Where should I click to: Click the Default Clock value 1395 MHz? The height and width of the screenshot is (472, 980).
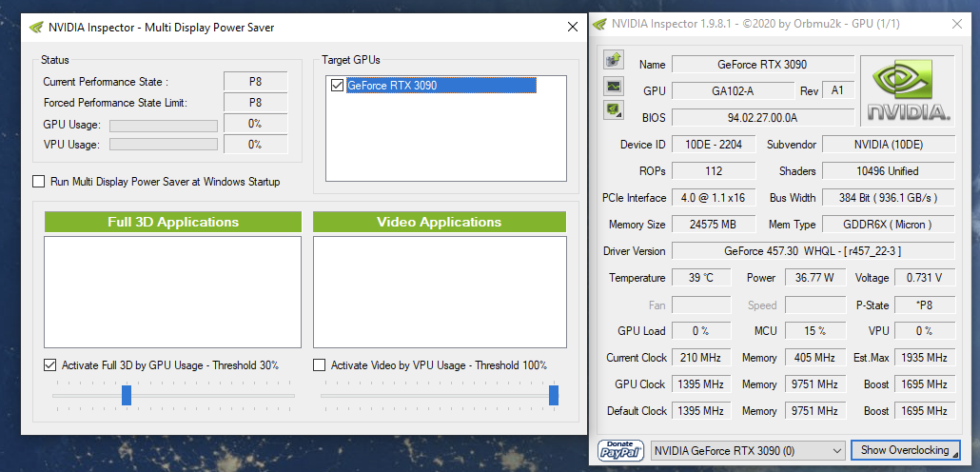point(701,411)
